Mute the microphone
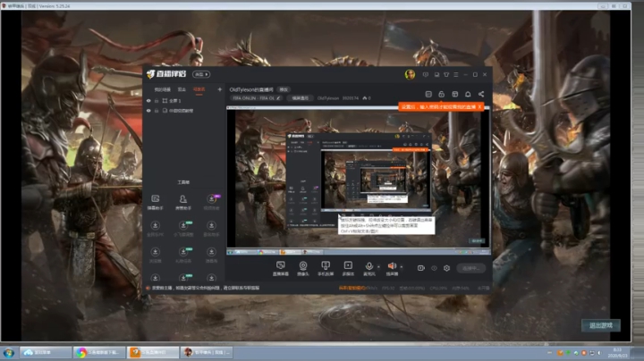 pyautogui.click(x=369, y=268)
